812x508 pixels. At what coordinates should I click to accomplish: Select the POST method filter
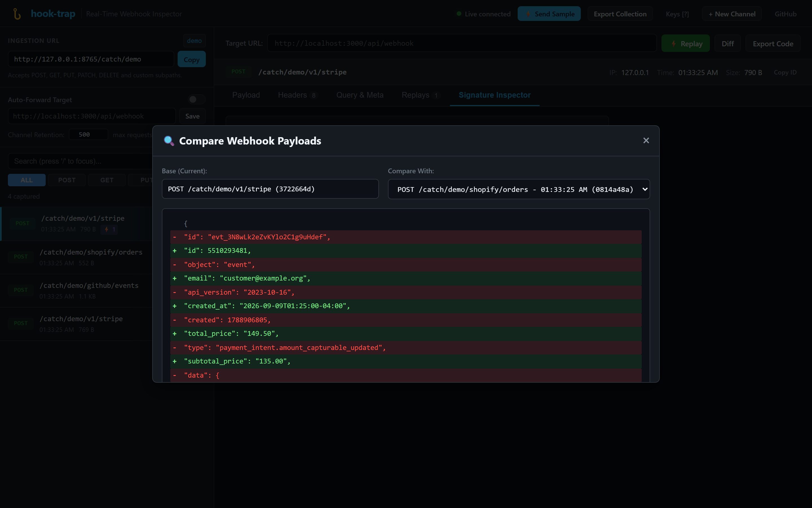[67, 180]
